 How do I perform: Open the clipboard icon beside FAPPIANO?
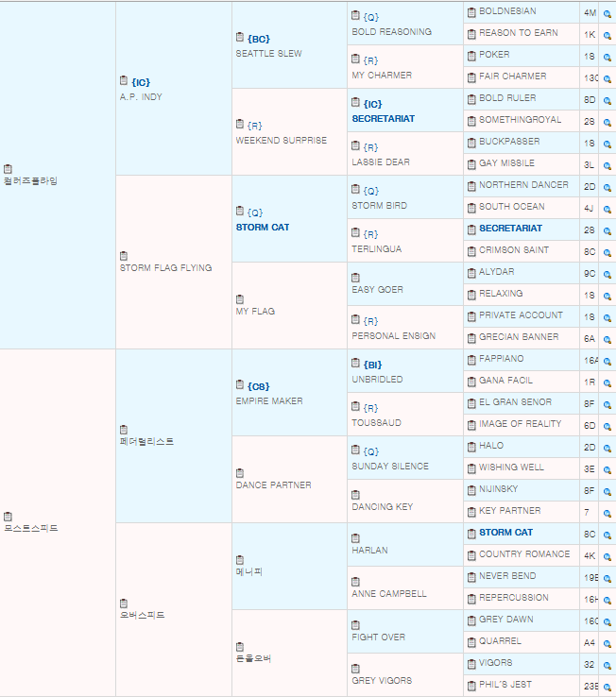[471, 360]
